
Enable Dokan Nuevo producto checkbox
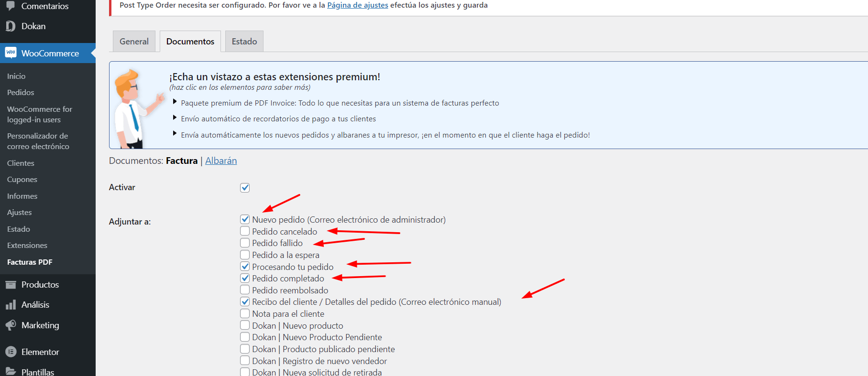coord(245,325)
